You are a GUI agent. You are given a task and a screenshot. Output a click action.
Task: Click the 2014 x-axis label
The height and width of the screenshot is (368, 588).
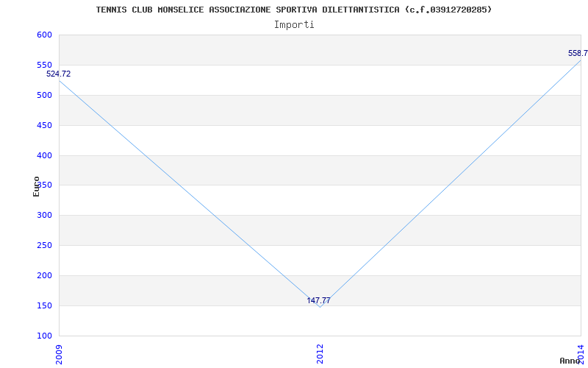(x=581, y=354)
